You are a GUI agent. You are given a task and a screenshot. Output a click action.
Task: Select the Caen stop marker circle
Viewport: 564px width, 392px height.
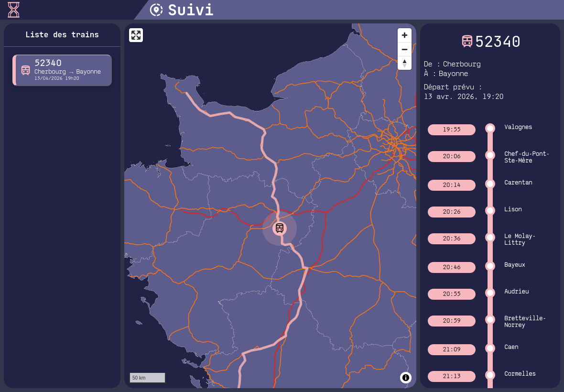pyautogui.click(x=489, y=348)
